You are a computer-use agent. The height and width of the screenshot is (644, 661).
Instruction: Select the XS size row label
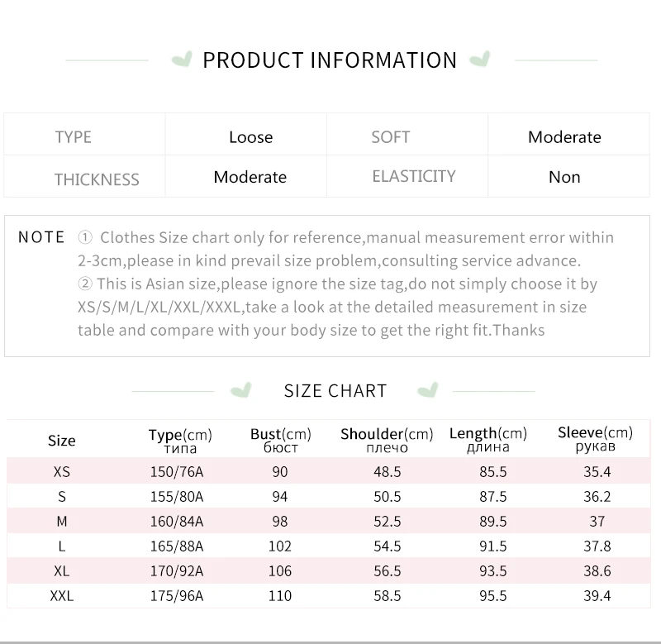pyautogui.click(x=62, y=472)
